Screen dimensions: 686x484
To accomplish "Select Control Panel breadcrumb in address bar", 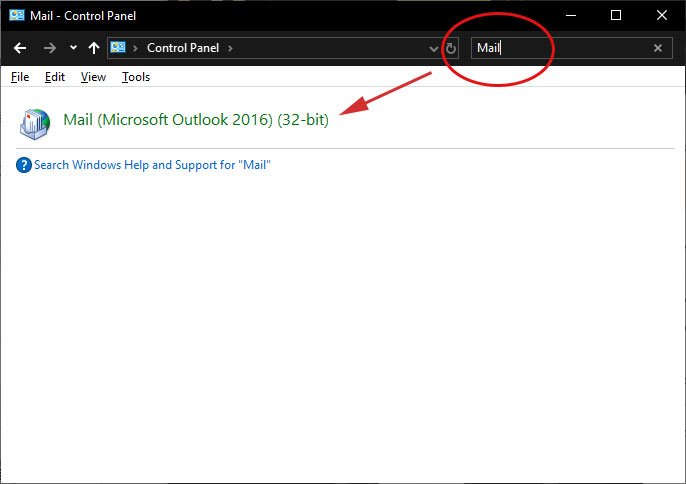I will (x=183, y=48).
